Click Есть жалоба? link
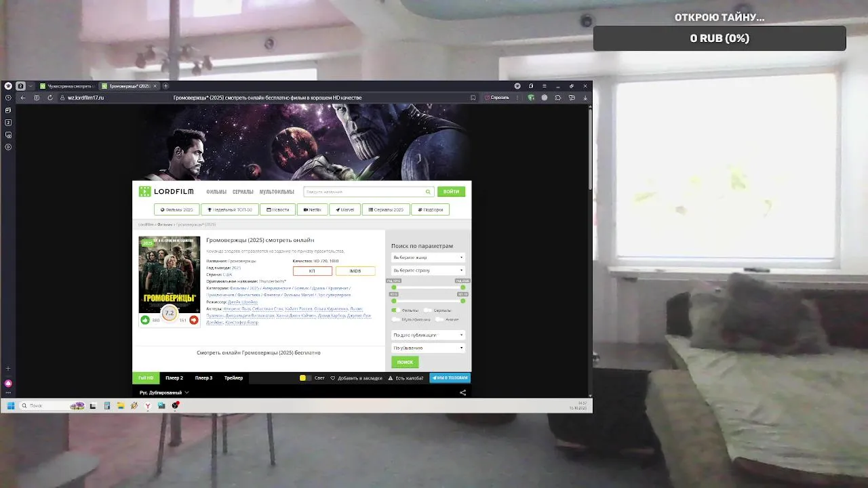Screen dimensions: 868x488 tap(406, 378)
